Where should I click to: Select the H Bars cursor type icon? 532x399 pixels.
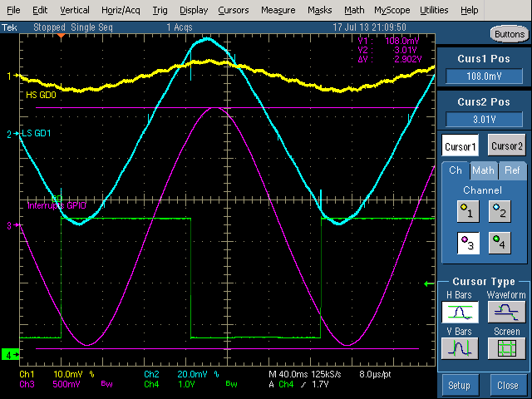(x=460, y=313)
